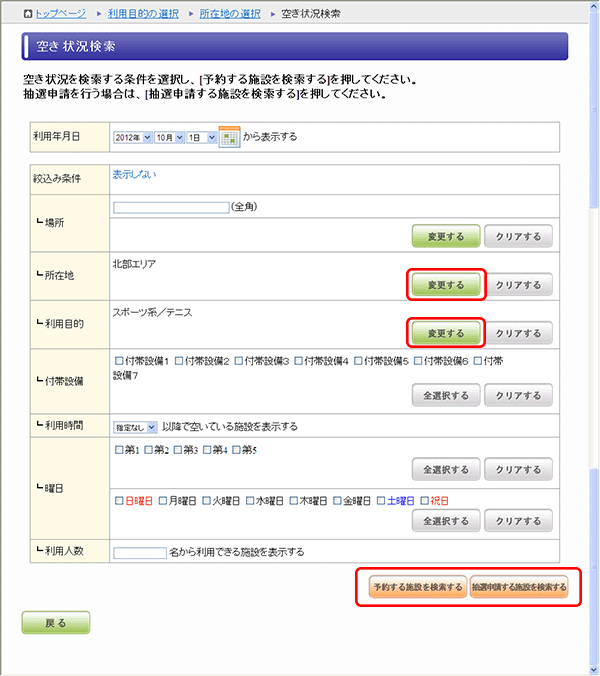Click the vertical scrollbar down arrow
The width and height of the screenshot is (600, 676).
click(594, 670)
